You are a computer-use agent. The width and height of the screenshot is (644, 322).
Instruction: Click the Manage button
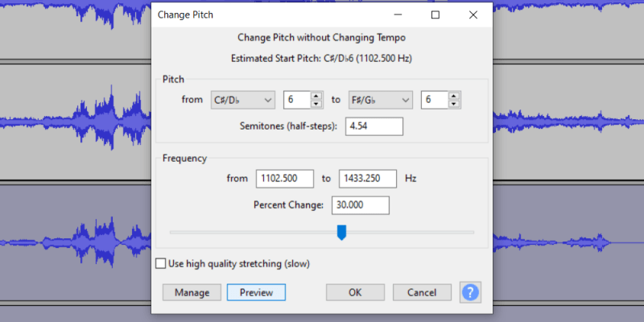pos(192,292)
